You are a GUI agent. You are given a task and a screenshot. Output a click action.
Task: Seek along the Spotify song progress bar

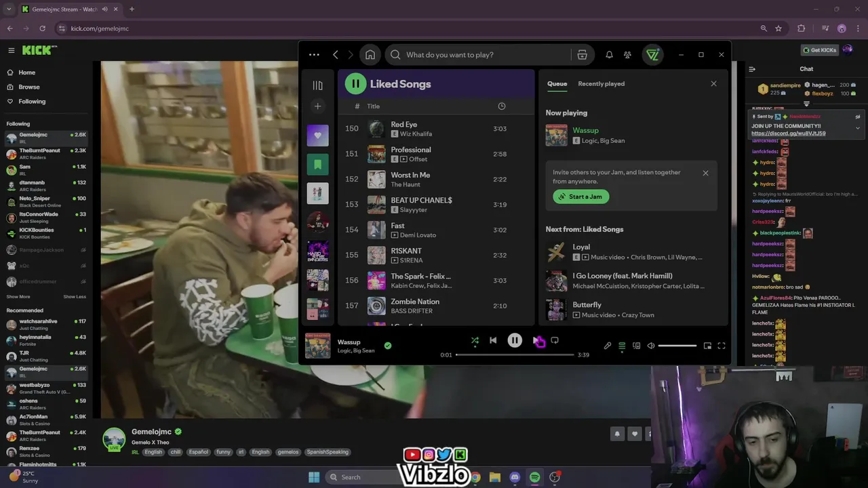click(515, 354)
